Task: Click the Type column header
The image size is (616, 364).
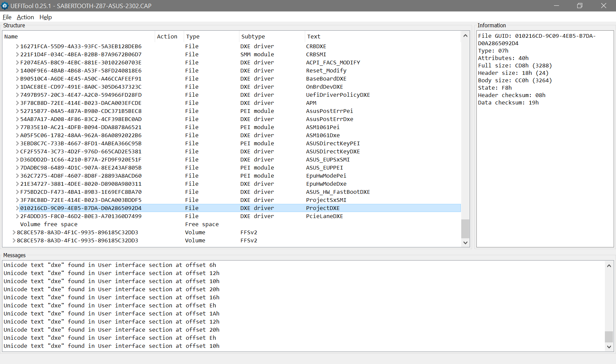Action: 212,36
